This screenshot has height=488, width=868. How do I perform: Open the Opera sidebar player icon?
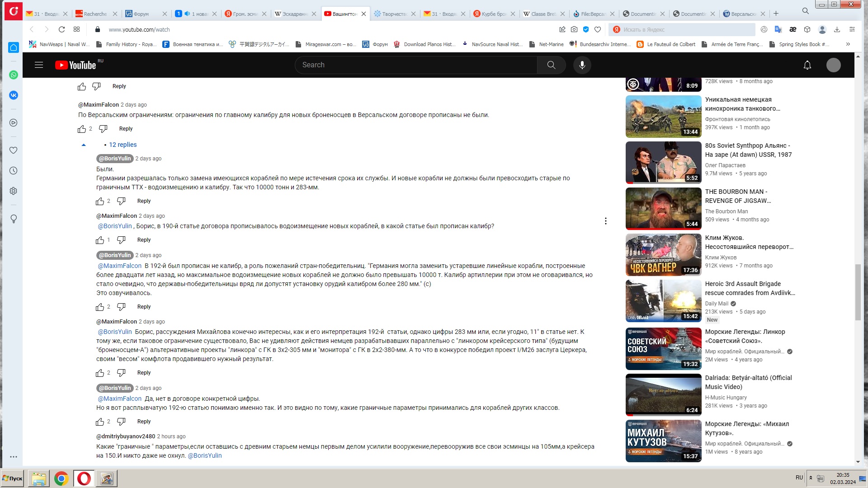pos(14,123)
